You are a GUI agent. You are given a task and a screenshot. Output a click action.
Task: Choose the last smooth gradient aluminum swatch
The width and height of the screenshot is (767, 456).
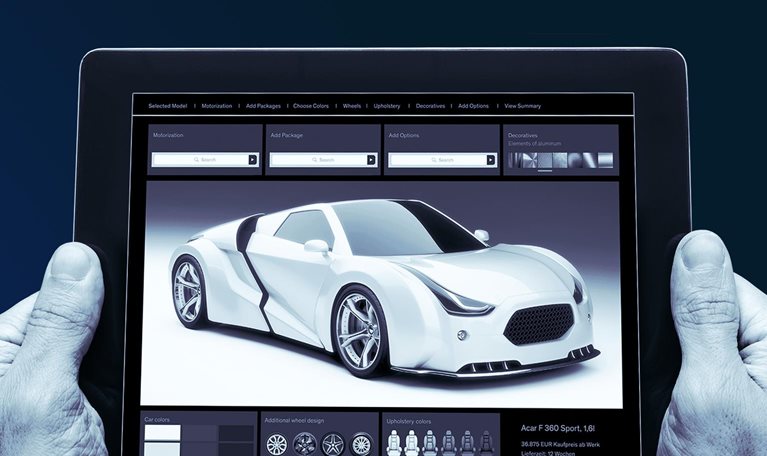tap(606, 160)
